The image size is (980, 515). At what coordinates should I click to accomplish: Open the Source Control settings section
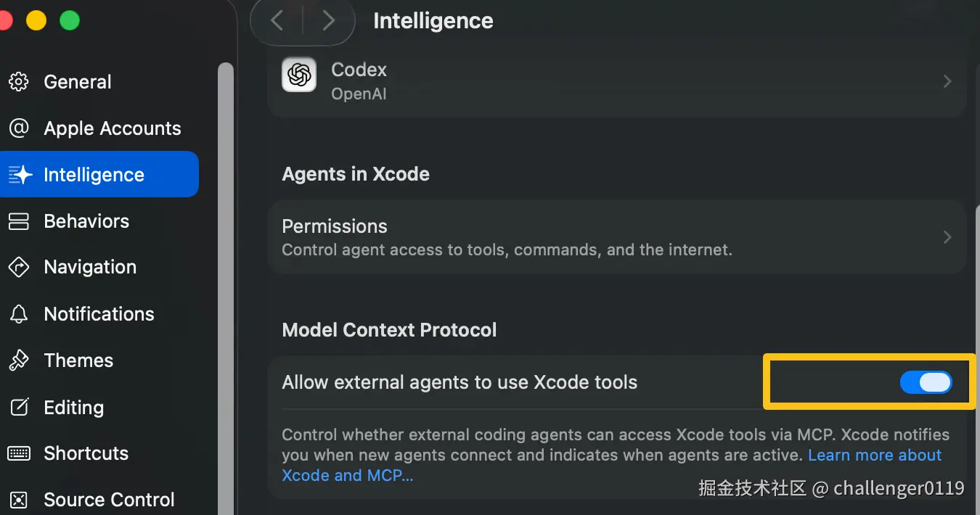[x=109, y=500]
